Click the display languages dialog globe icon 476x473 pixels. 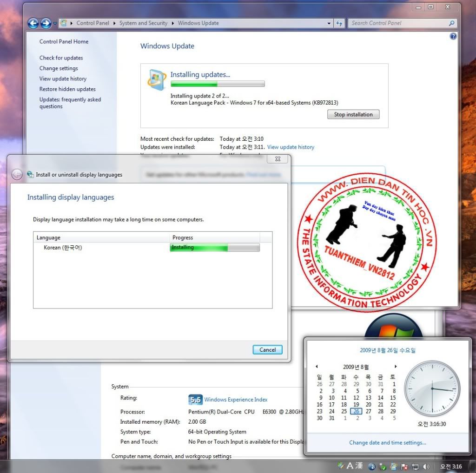click(x=30, y=174)
